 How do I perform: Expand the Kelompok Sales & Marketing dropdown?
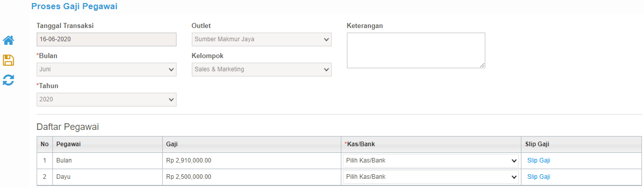pyautogui.click(x=261, y=69)
